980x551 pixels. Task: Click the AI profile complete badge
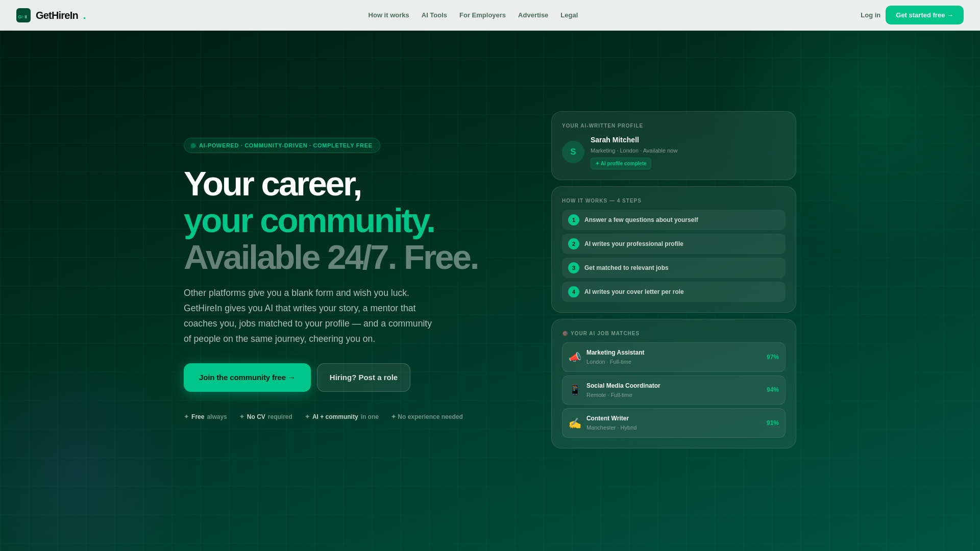(621, 164)
